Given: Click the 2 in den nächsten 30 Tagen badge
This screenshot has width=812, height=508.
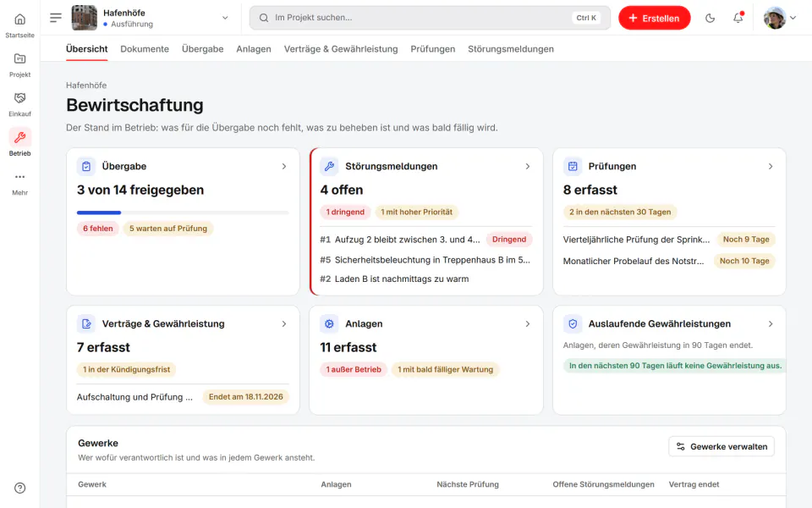Looking at the screenshot, I should [x=620, y=212].
